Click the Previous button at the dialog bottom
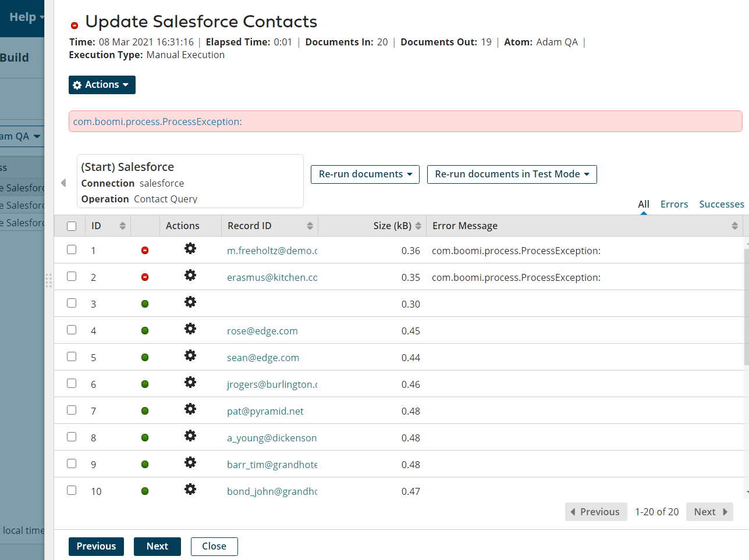 pyautogui.click(x=96, y=547)
